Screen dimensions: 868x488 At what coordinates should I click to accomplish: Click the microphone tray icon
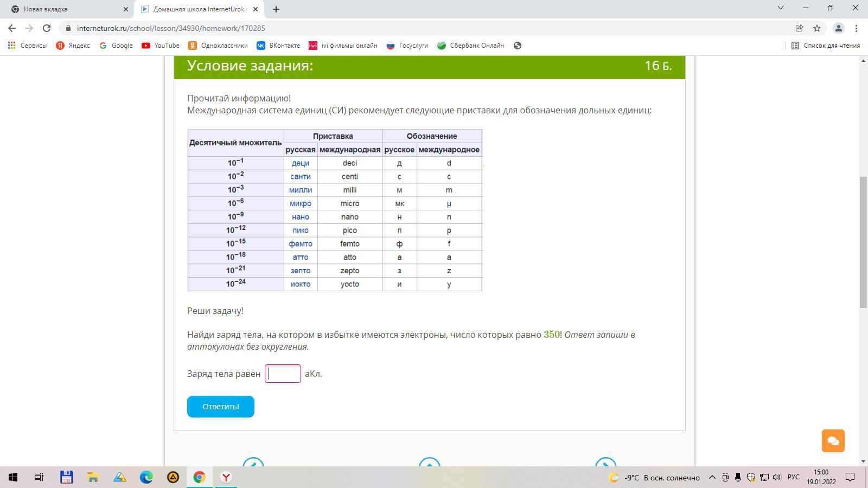click(x=738, y=477)
